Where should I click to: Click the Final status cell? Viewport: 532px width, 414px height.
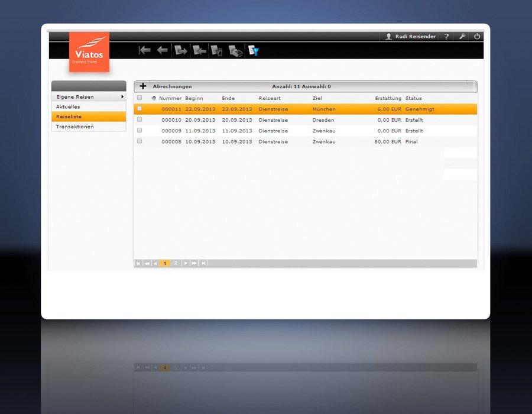pos(411,142)
